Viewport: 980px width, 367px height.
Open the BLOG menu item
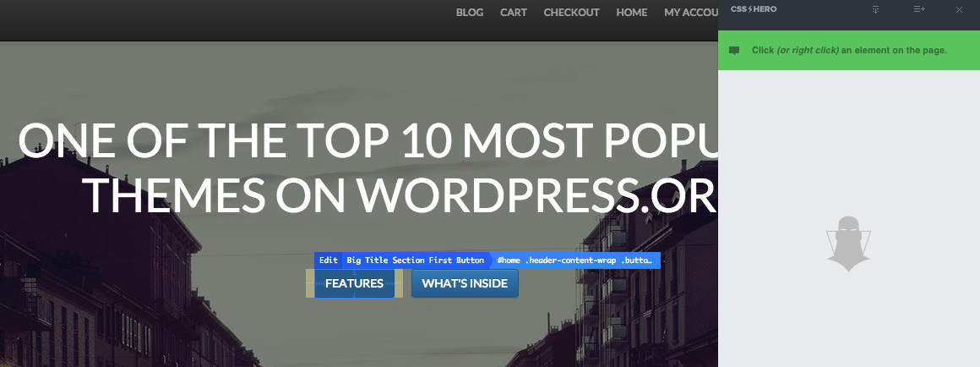(470, 13)
